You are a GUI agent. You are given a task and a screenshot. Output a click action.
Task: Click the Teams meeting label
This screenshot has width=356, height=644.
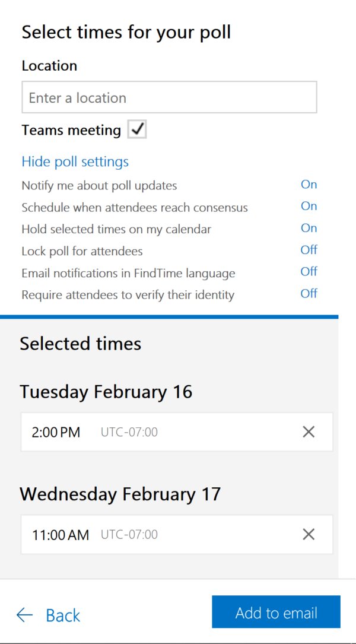(x=71, y=130)
